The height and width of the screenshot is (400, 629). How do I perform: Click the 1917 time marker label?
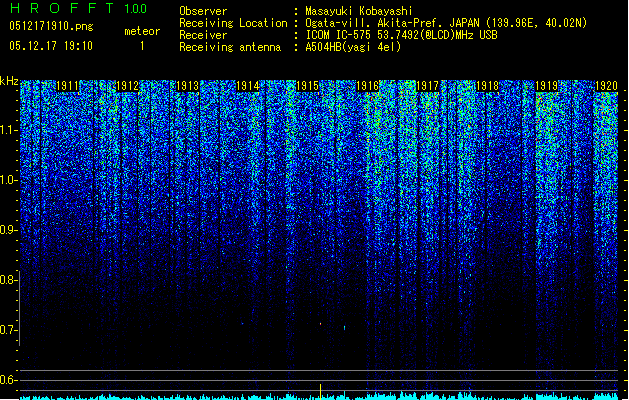[x=427, y=86]
